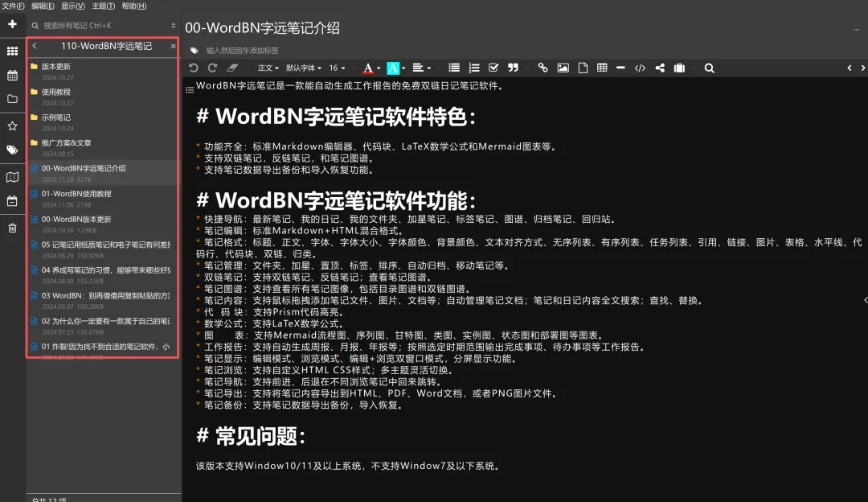Click the note title 00-WordBN字远笔记介绍

coord(262,28)
